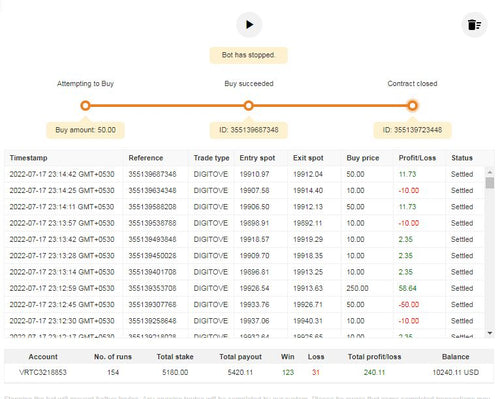Select reference 355139634348
This screenshot has width=500, height=399.
(152, 191)
